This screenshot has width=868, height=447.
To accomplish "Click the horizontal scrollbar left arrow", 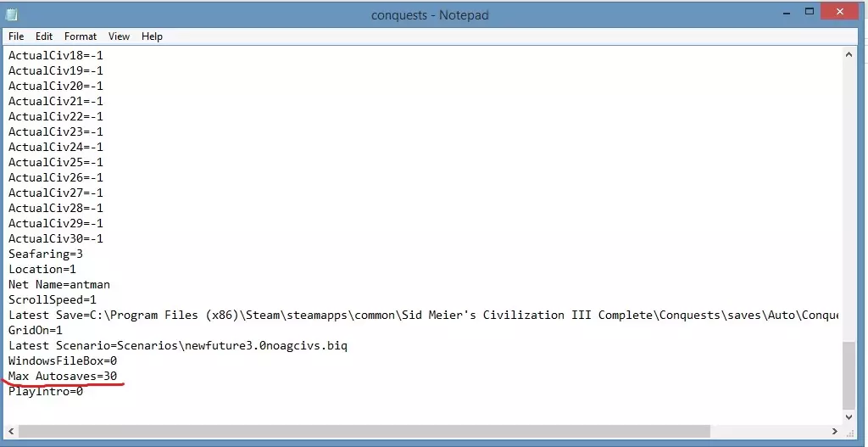I will (x=10, y=431).
